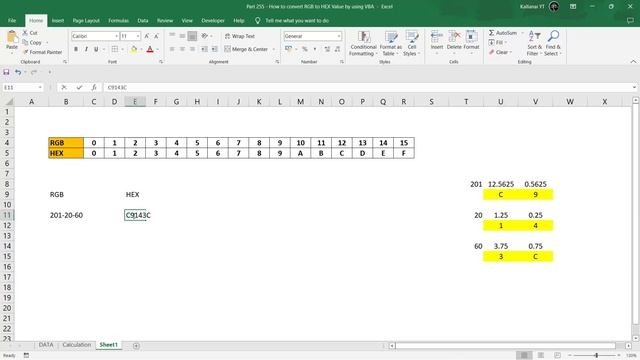Click the Redo arrow icon
This screenshot has height=360, width=640.
click(34, 72)
